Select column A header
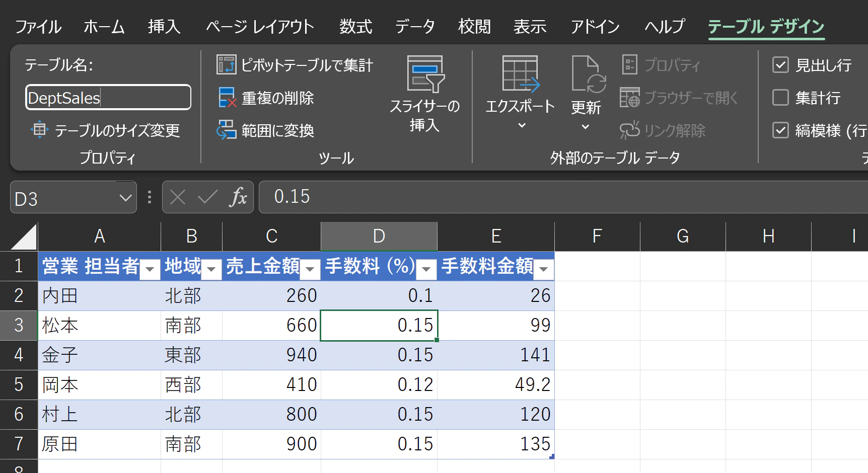 point(100,236)
